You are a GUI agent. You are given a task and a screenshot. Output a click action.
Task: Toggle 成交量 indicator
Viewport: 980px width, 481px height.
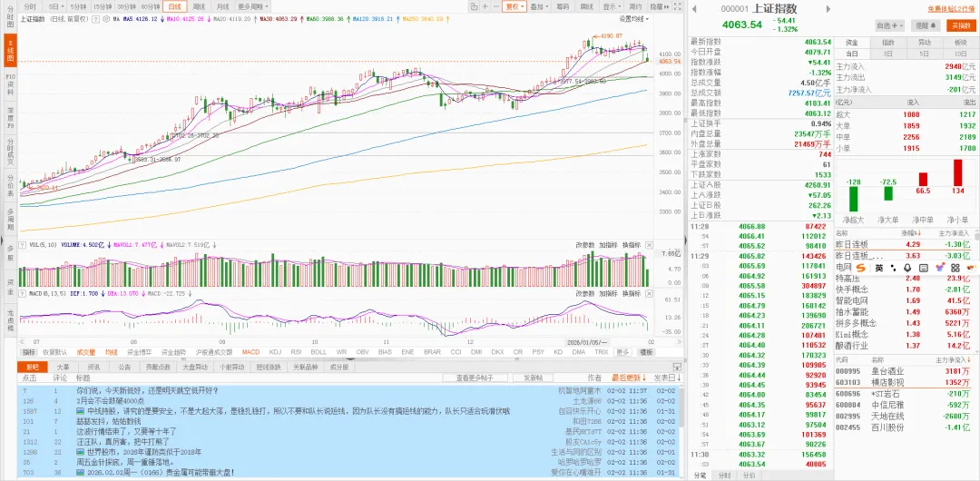(86, 352)
